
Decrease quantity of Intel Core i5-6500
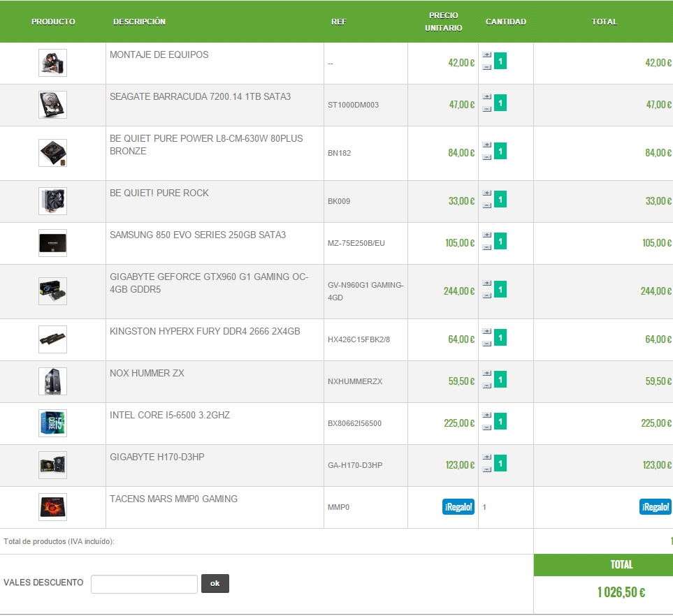pos(486,427)
